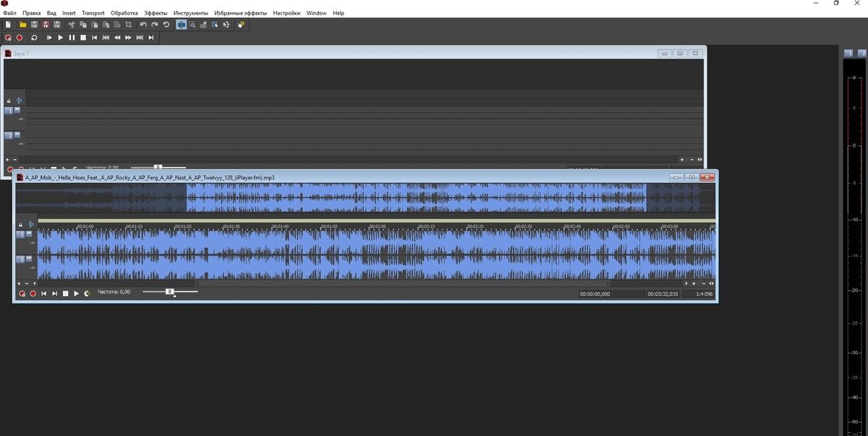Toggle Loop Playback in main transport
Viewport: 868px width, 436px height.
34,38
